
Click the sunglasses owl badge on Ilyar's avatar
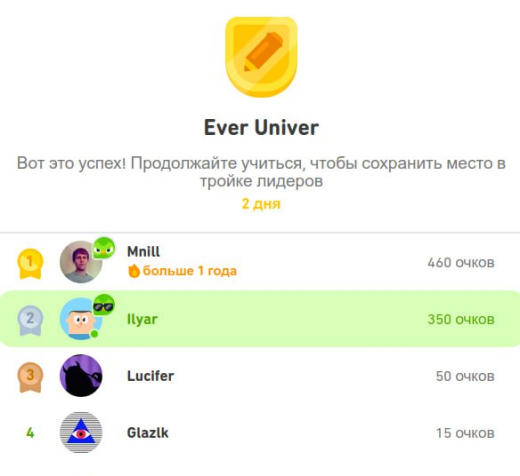point(104,305)
